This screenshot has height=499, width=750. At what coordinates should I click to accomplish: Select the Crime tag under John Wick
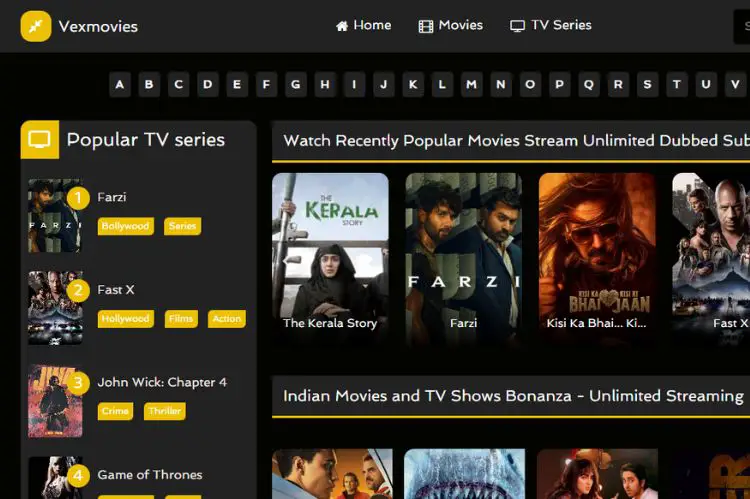tap(115, 411)
